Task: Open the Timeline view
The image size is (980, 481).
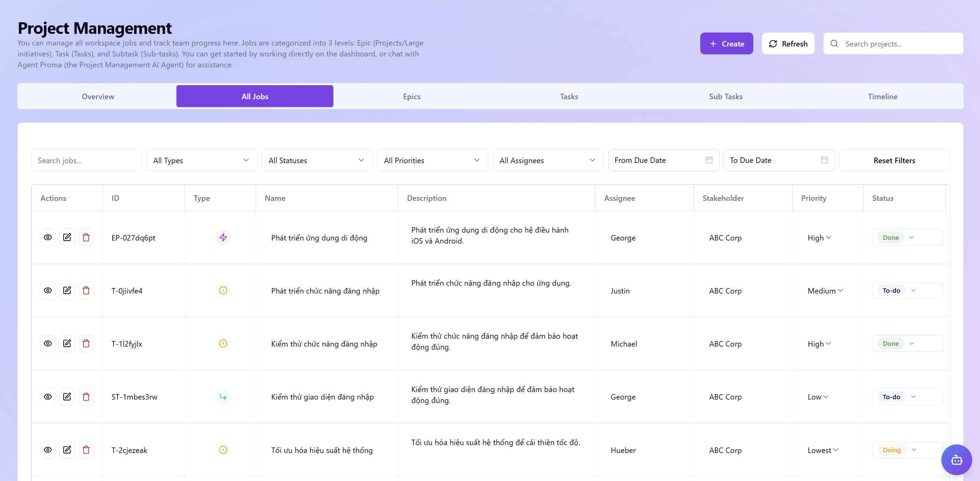Action: 882,96
